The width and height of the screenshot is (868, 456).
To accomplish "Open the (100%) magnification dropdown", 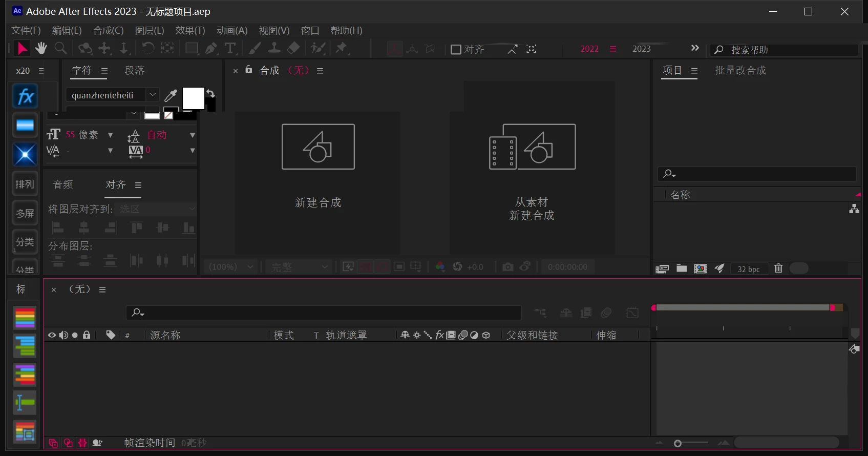I will point(230,267).
